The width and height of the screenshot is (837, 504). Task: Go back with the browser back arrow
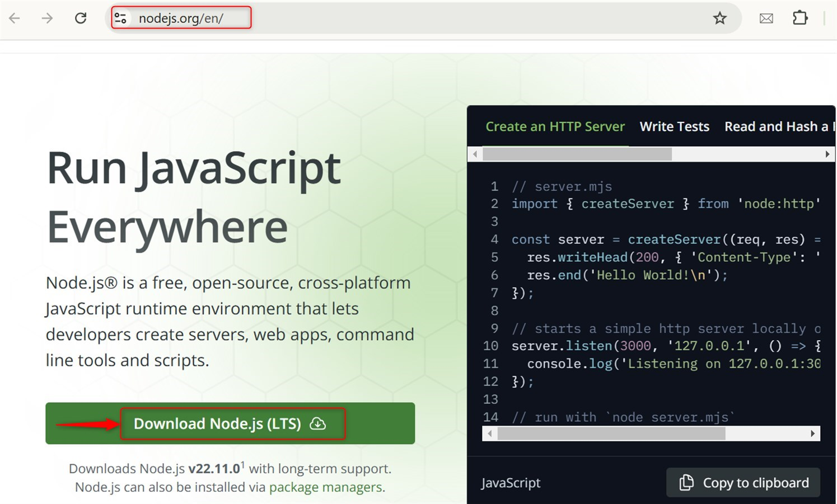click(15, 18)
